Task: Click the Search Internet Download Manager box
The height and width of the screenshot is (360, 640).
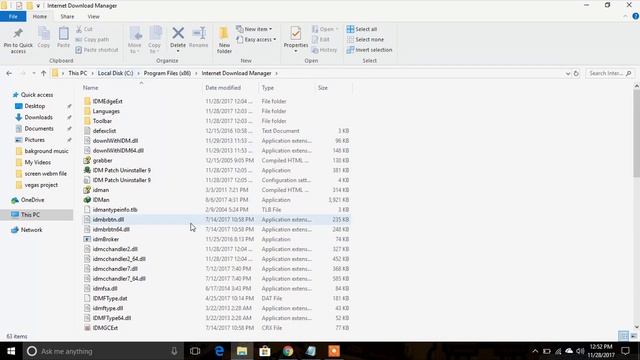Action: (x=609, y=73)
